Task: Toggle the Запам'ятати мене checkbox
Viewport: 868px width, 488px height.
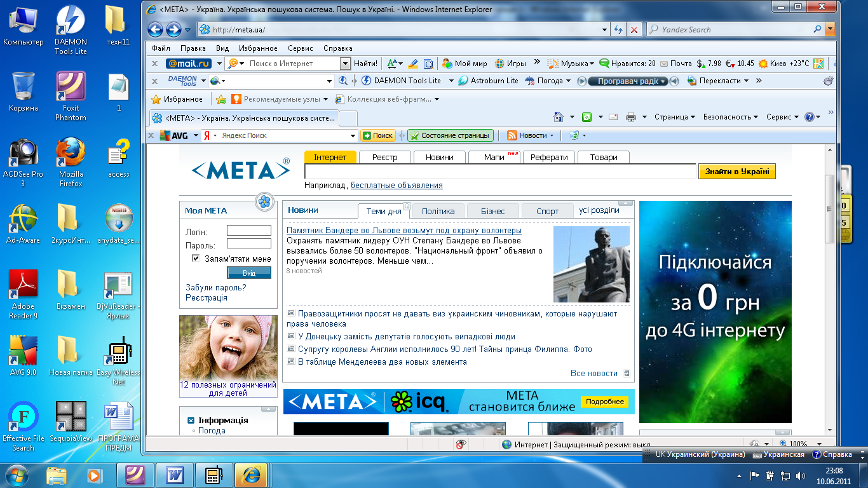Action: [x=196, y=259]
